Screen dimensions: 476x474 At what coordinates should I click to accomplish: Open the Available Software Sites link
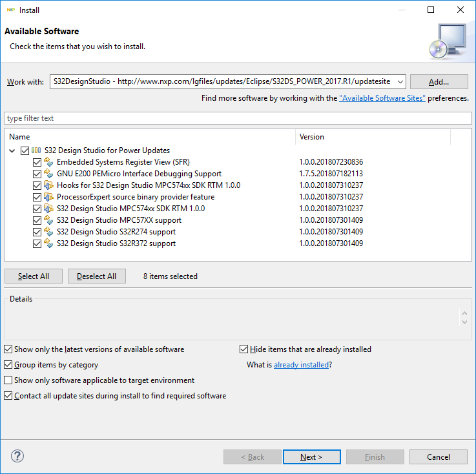click(x=382, y=98)
